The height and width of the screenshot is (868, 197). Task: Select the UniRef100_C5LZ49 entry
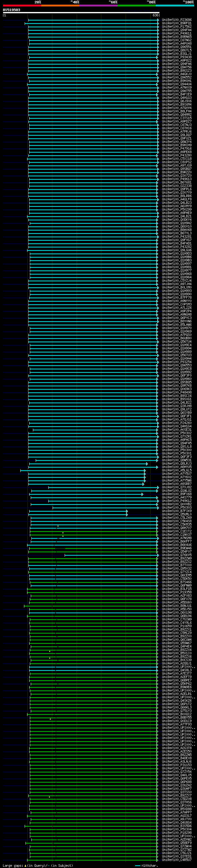[x=176, y=518]
